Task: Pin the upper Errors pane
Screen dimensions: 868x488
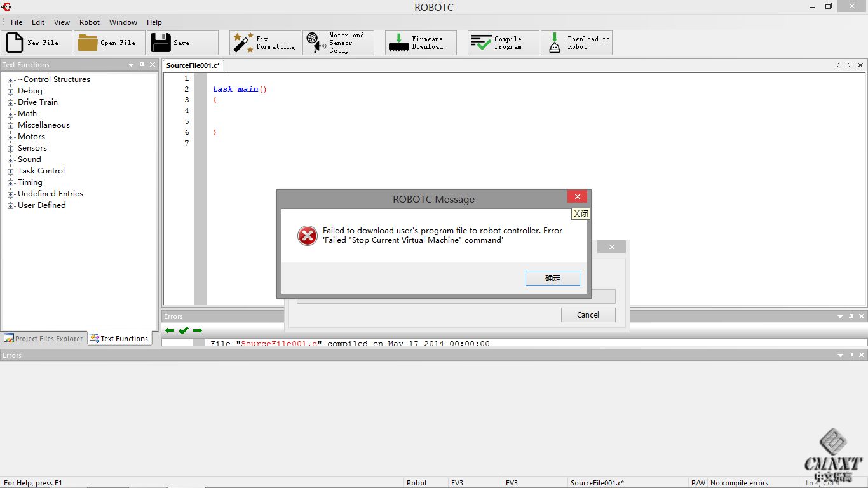Action: point(850,316)
